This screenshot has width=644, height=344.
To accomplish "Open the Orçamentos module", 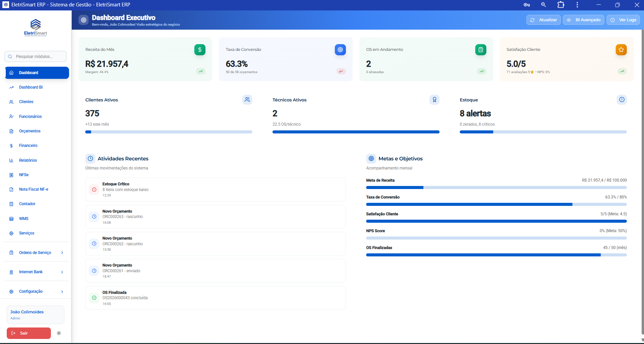I will pos(37,131).
